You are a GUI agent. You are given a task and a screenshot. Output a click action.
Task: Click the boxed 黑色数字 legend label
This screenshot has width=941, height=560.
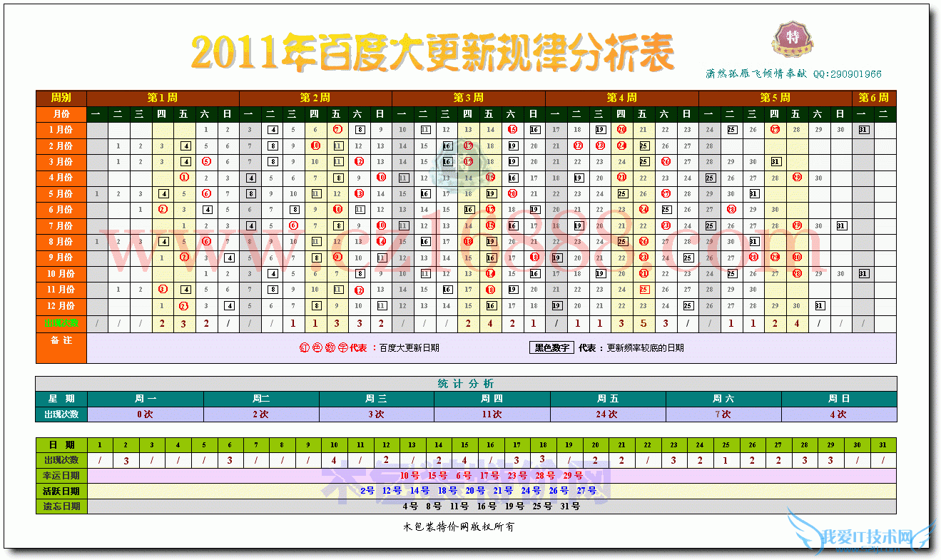(551, 347)
